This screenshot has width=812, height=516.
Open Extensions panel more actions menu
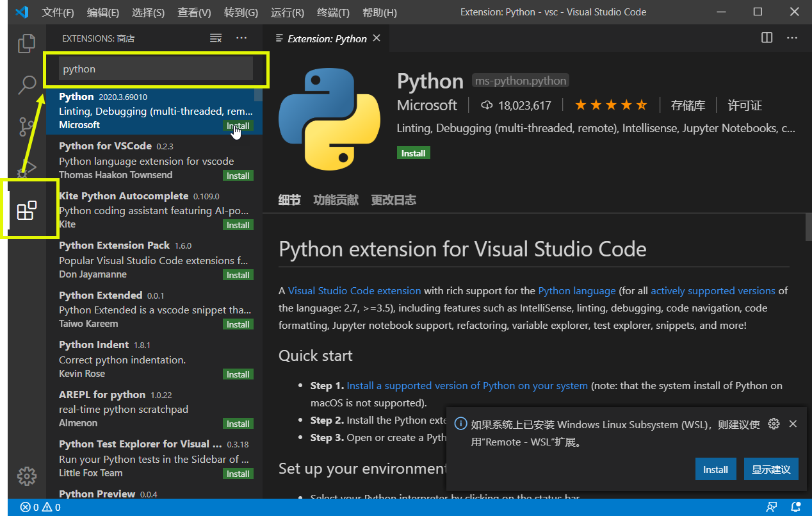(241, 38)
